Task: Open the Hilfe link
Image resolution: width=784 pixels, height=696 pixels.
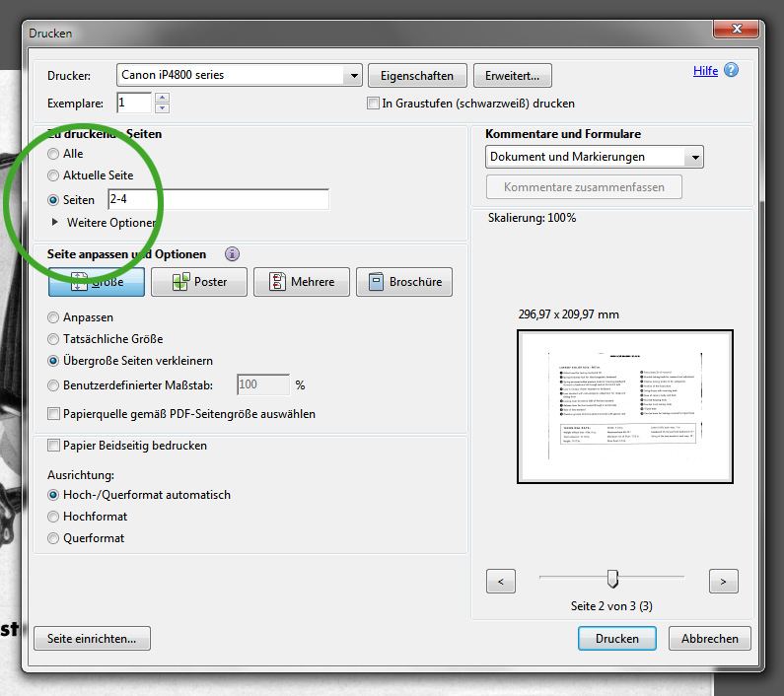Action: [x=705, y=71]
